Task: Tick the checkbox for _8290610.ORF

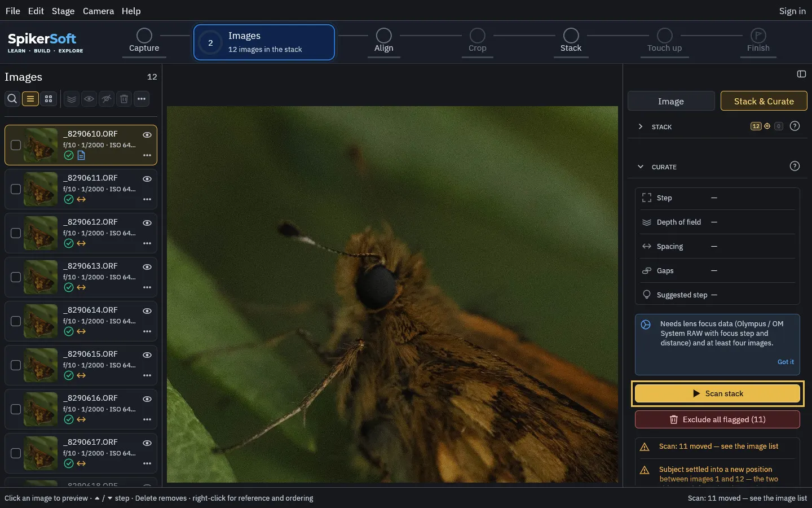Action: click(x=16, y=145)
